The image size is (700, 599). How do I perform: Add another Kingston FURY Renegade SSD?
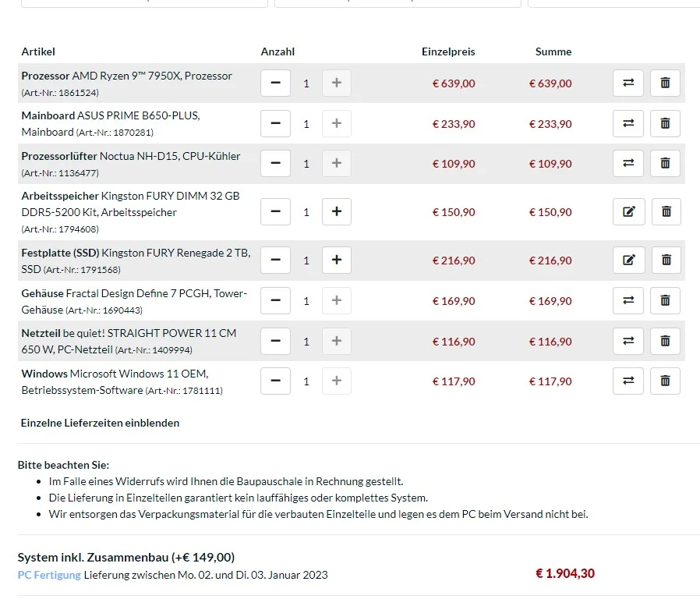[337, 260]
